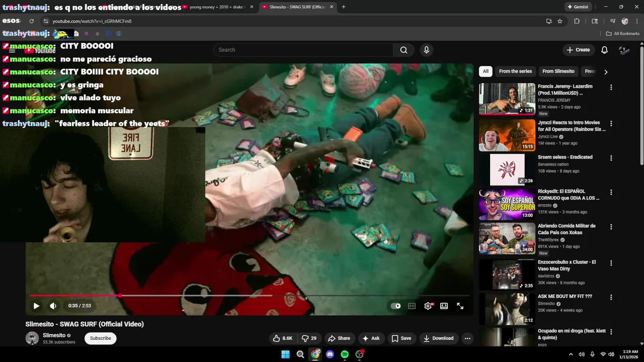Save the video to a playlist
This screenshot has width=644, height=362.
401,338
